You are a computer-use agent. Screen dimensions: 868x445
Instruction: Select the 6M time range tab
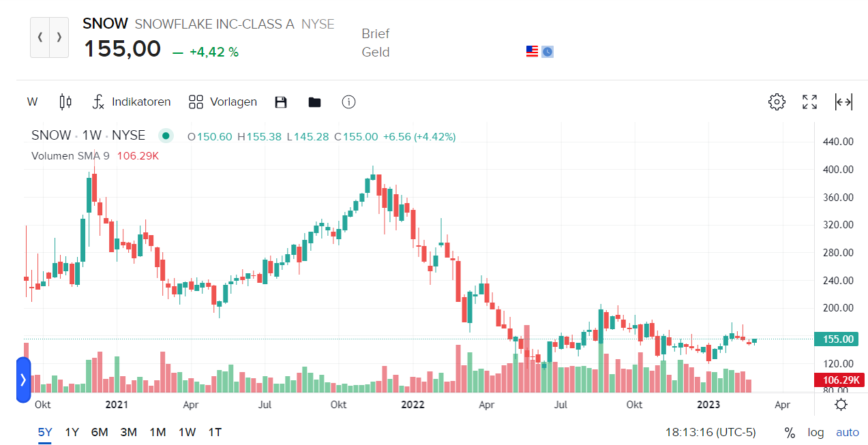(x=100, y=432)
